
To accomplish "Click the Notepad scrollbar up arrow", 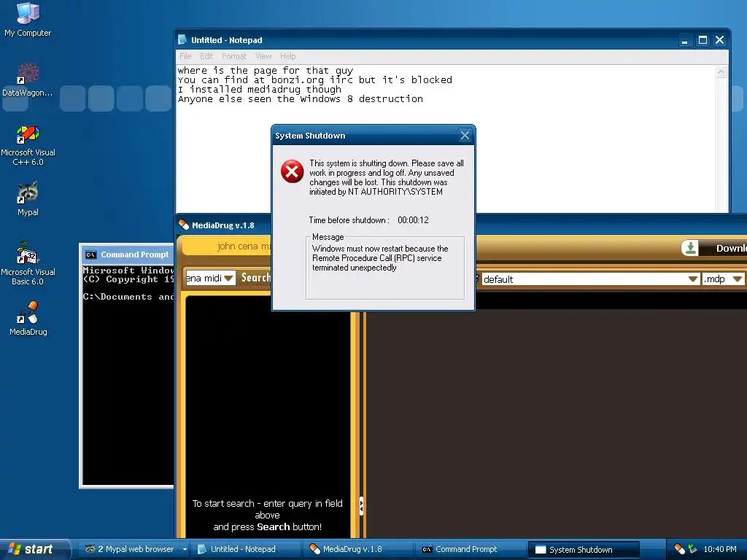I will click(x=721, y=72).
